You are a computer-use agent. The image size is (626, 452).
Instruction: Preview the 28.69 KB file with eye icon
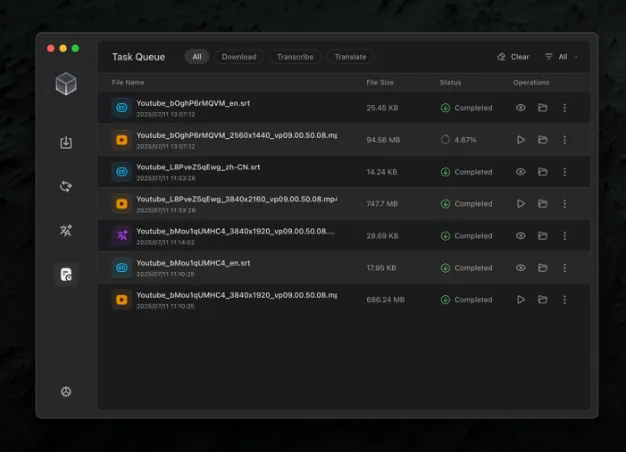click(521, 236)
